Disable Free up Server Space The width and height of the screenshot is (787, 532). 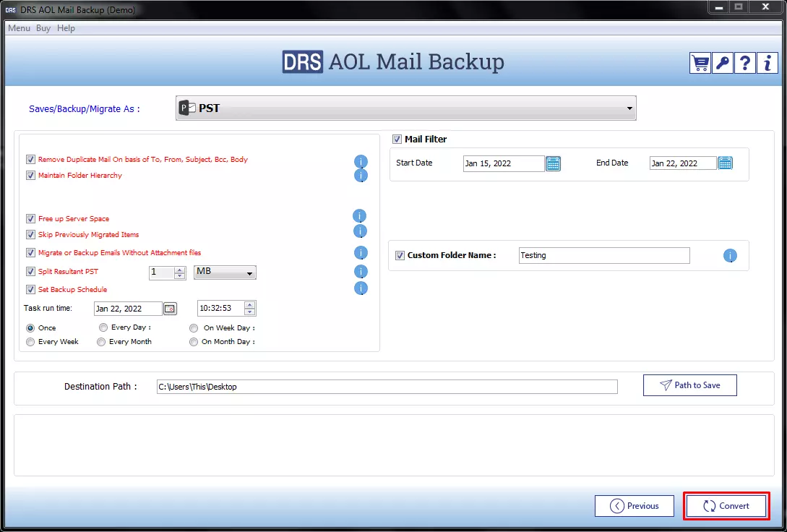pos(30,219)
